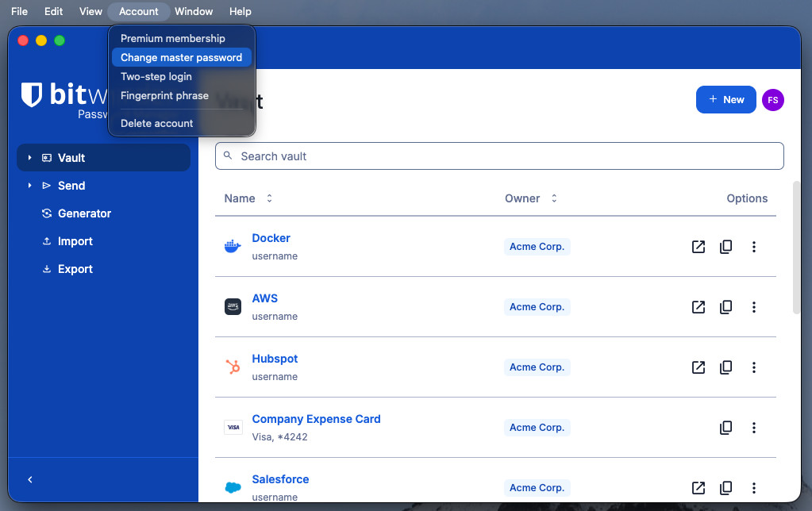Click Acme Corp. badge in AWS row
812x511 pixels.
[x=537, y=307]
